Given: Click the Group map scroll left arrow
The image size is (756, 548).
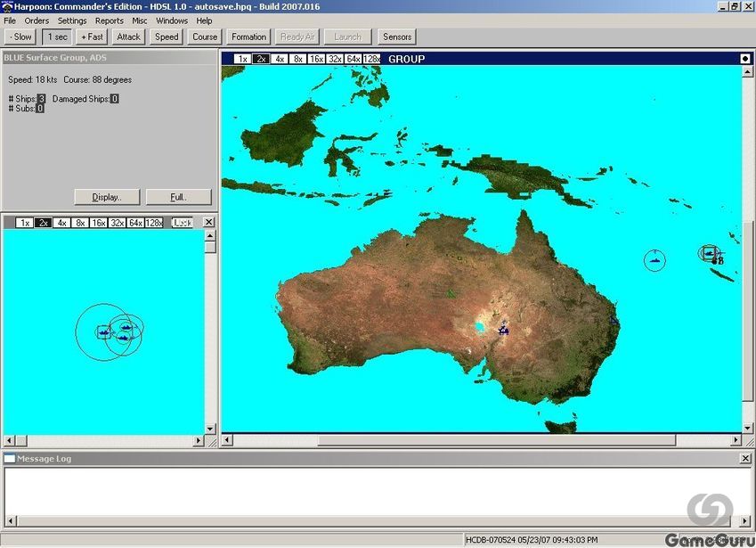Looking at the screenshot, I should click(227, 440).
